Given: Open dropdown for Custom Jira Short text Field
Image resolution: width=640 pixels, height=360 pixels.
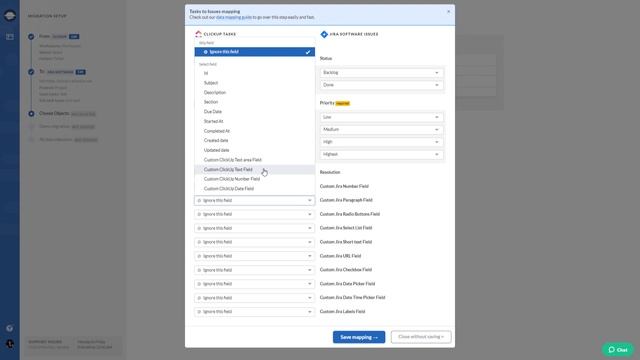Looking at the screenshot, I should [x=255, y=242].
